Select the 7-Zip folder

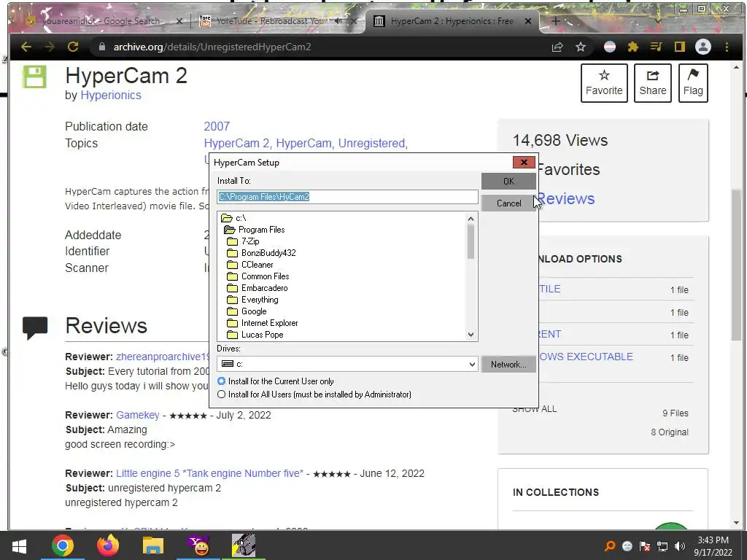pyautogui.click(x=244, y=241)
